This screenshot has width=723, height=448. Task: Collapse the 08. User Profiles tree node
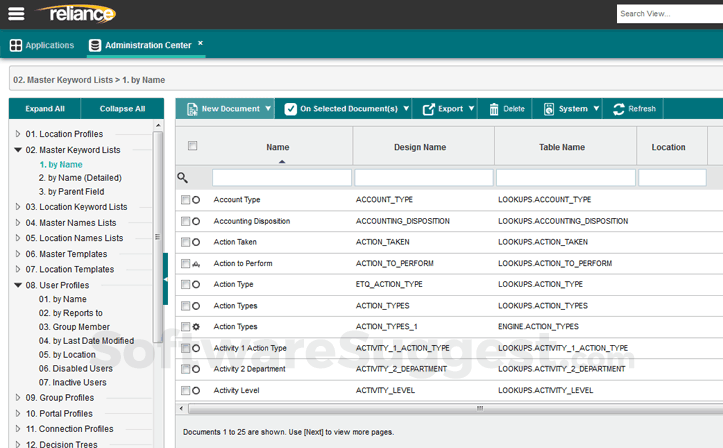[x=17, y=285]
